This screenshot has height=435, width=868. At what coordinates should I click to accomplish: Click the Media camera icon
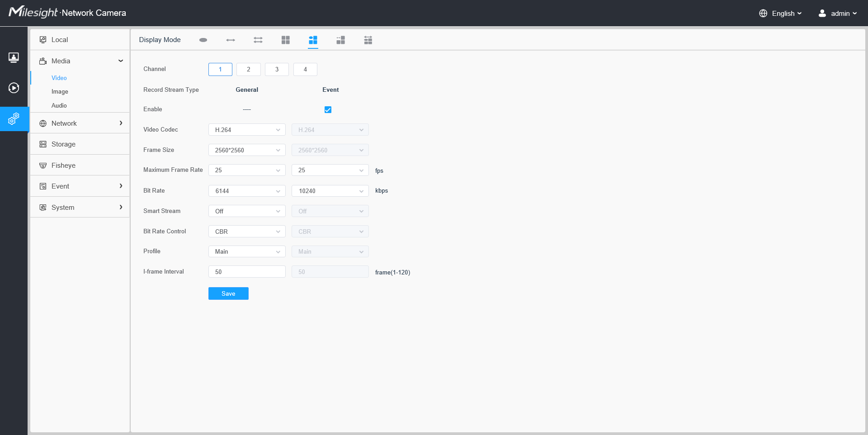tap(43, 61)
